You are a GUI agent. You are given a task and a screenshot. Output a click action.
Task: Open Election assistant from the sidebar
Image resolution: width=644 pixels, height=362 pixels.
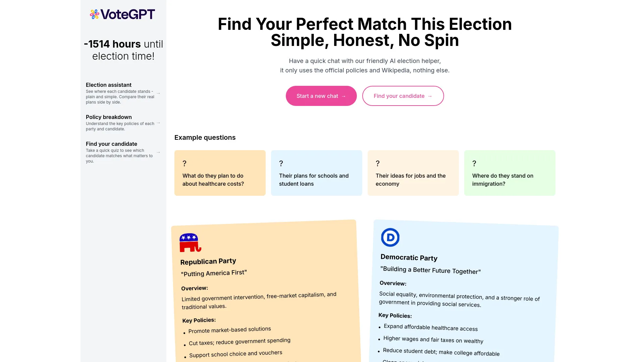click(108, 85)
